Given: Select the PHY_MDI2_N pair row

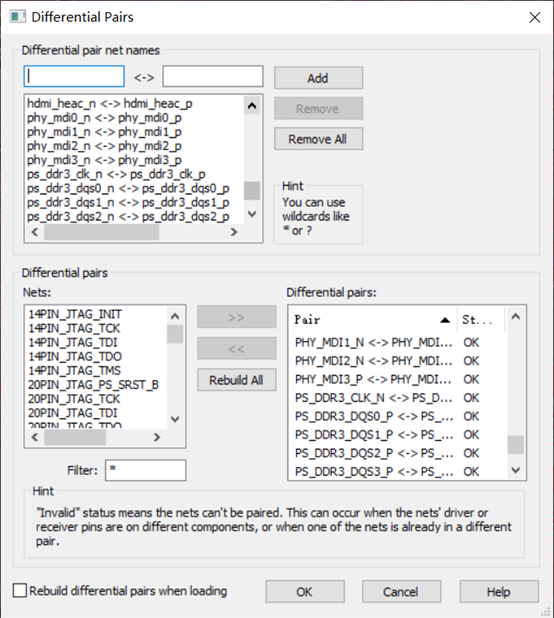Looking at the screenshot, I should click(398, 361).
